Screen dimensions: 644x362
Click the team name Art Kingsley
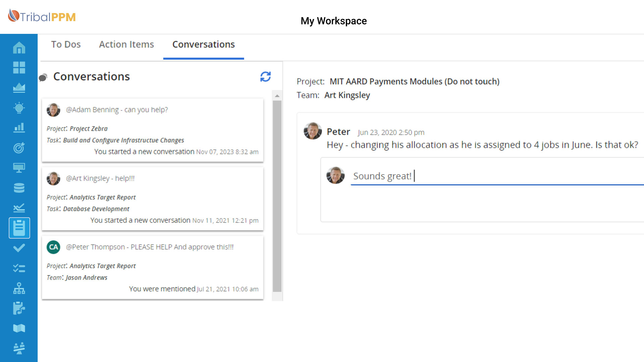(x=347, y=96)
